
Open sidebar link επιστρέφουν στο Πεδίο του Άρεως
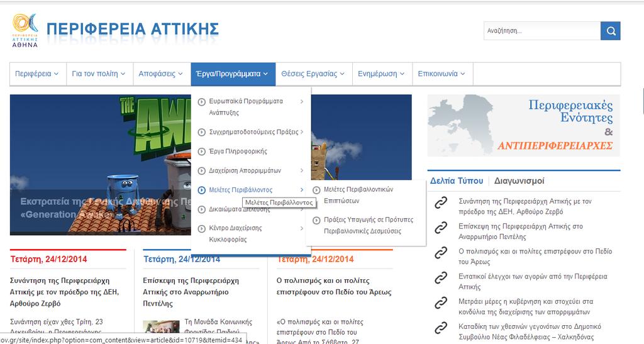coord(535,257)
